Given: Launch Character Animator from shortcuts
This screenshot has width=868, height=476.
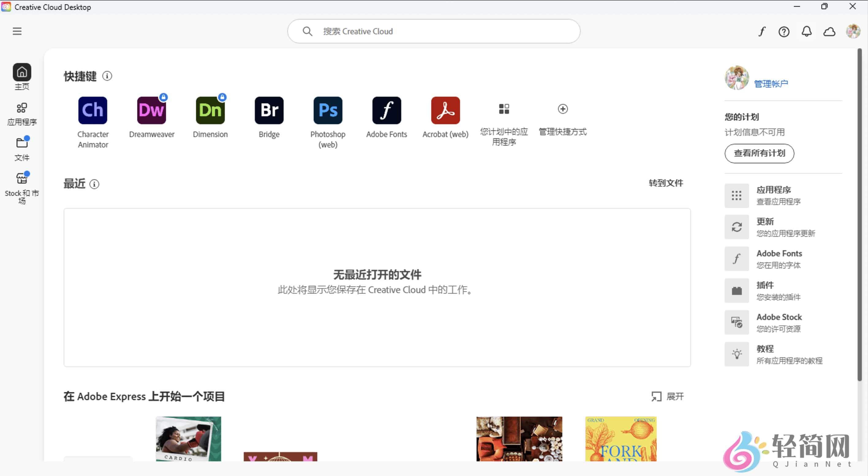Looking at the screenshot, I should coord(93,110).
